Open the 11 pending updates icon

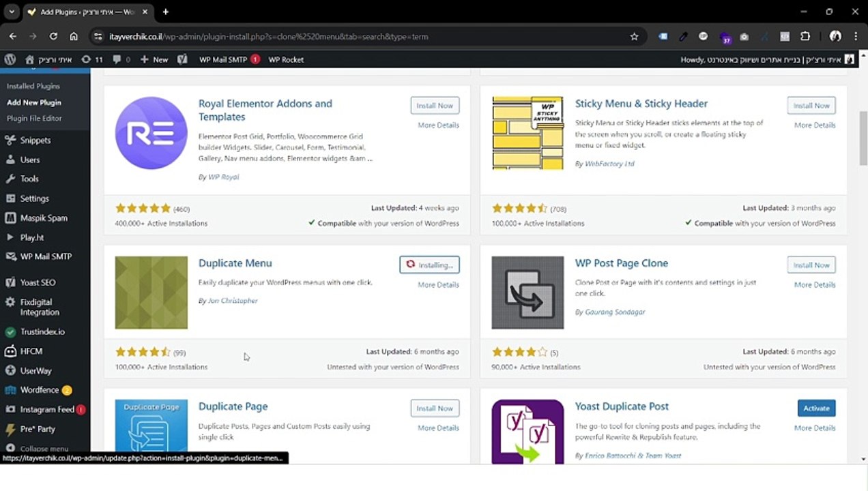click(x=92, y=59)
